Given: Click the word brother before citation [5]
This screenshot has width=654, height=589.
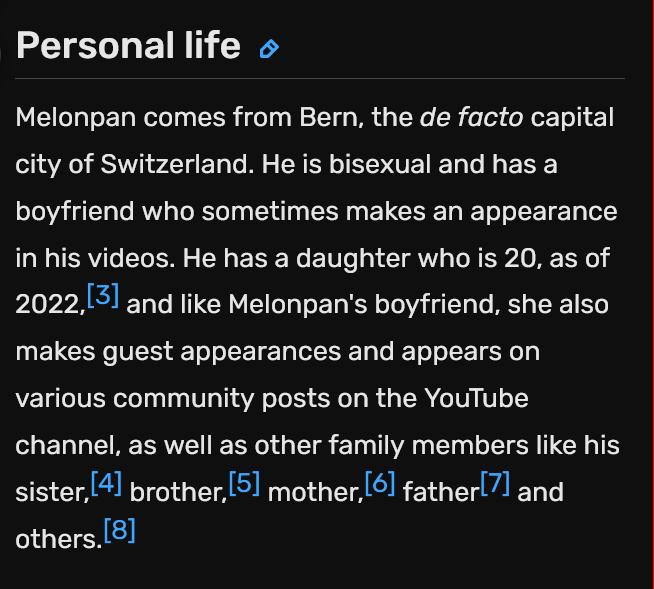Looking at the screenshot, I should (x=177, y=493).
